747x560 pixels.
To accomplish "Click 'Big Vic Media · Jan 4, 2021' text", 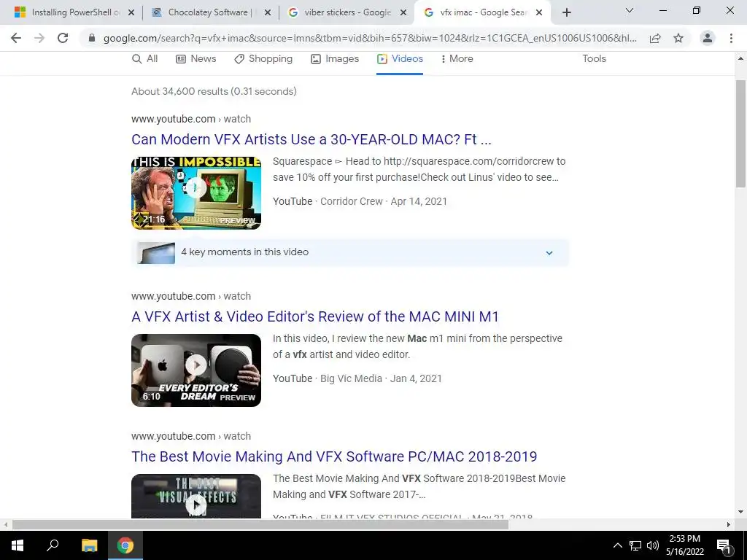I will pyautogui.click(x=381, y=378).
